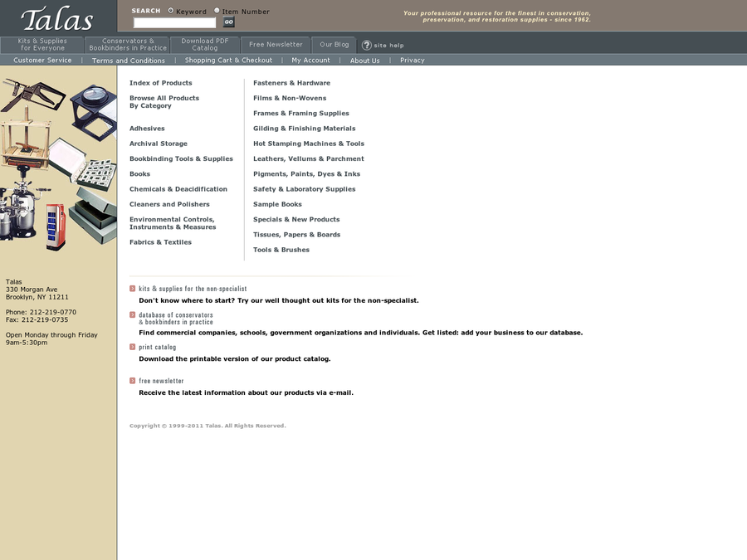Click arrow icon beside kits & supplies heading
Screen dimensions: 747x560
point(133,289)
